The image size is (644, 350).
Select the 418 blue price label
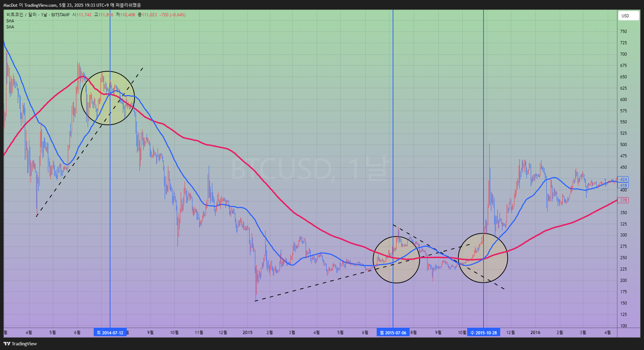623,185
